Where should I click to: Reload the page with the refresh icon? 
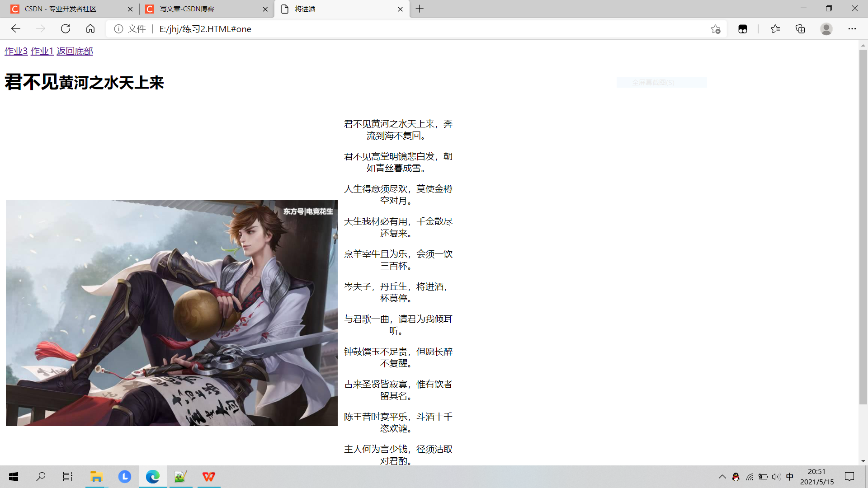tap(66, 29)
